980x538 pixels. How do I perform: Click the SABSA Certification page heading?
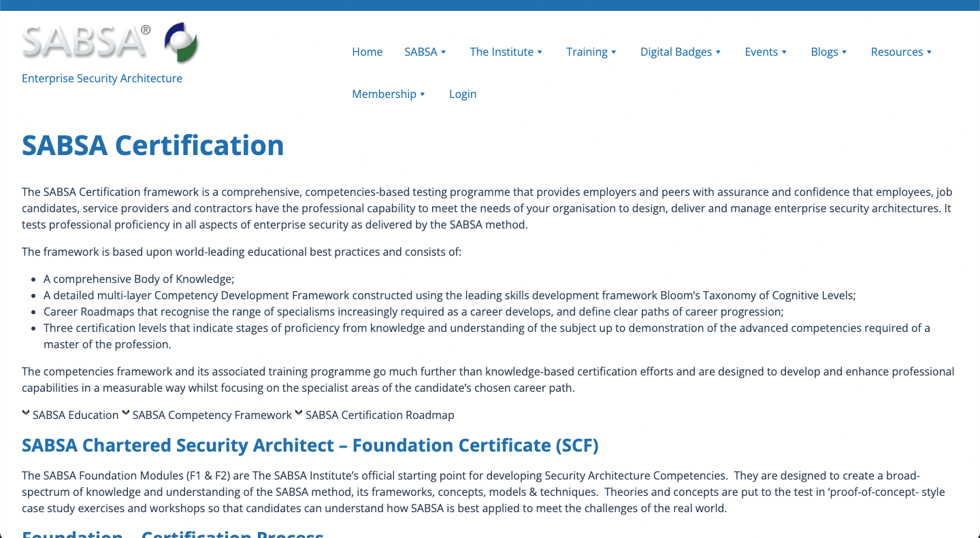153,146
